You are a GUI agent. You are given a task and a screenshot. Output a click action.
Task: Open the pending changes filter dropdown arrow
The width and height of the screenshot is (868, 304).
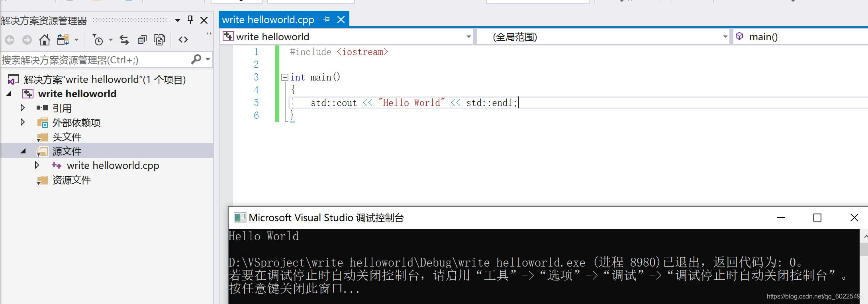(x=111, y=40)
